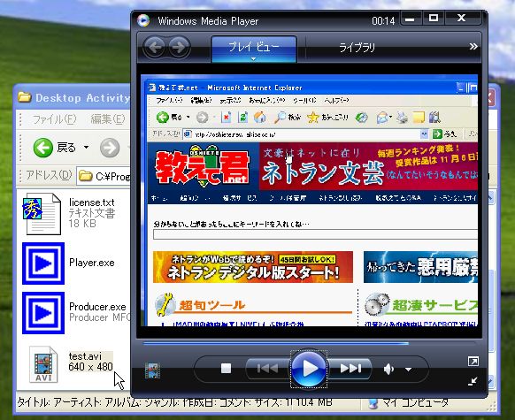Viewport: 515px width, 420px height.
Task: Go forward in Media Player navigation
Action: pos(180,47)
